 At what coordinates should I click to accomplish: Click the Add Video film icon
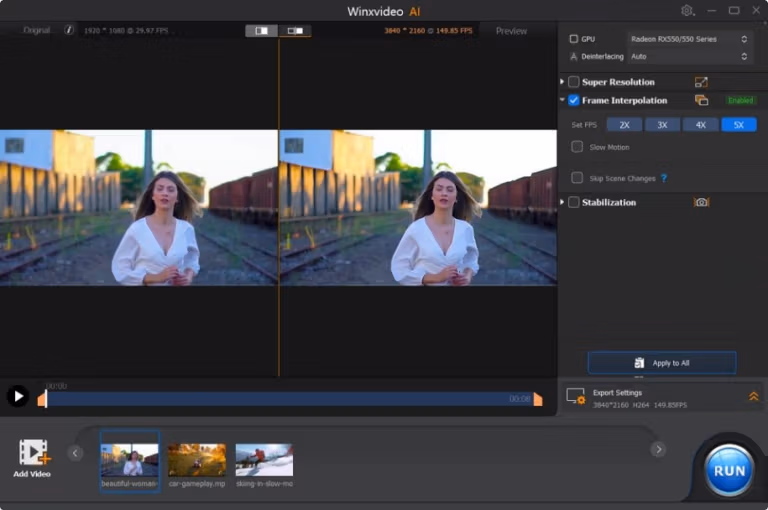34,452
